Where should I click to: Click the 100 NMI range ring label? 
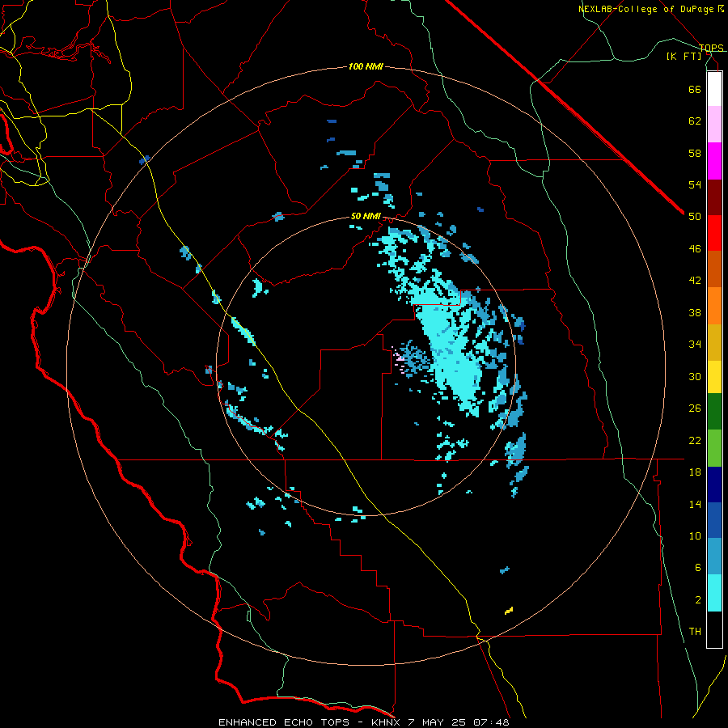(366, 67)
